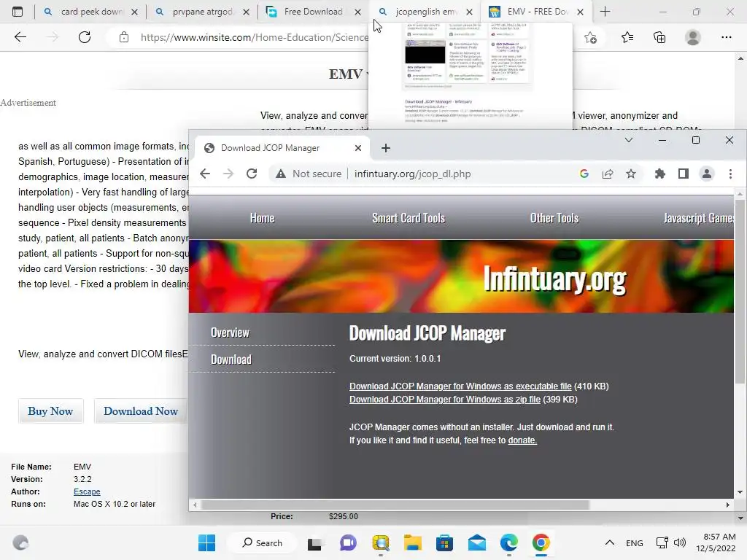The height and width of the screenshot is (560, 747).
Task: Click the donate link
Action: 522,440
